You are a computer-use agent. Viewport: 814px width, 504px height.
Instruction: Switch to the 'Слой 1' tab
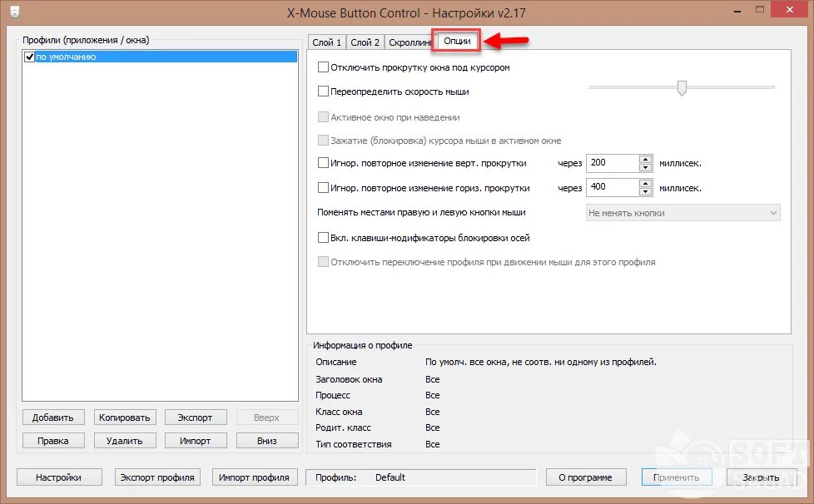tap(326, 42)
